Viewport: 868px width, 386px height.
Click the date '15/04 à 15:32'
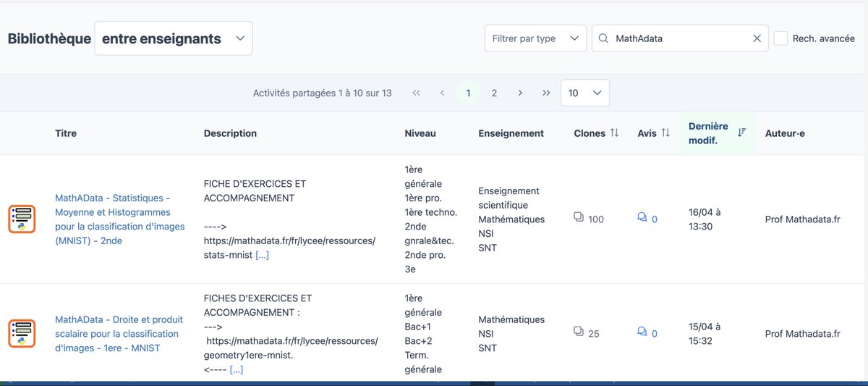706,333
